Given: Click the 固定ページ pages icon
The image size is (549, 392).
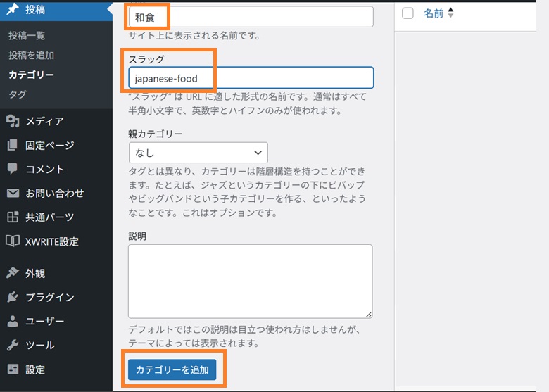Looking at the screenshot, I should (x=13, y=146).
